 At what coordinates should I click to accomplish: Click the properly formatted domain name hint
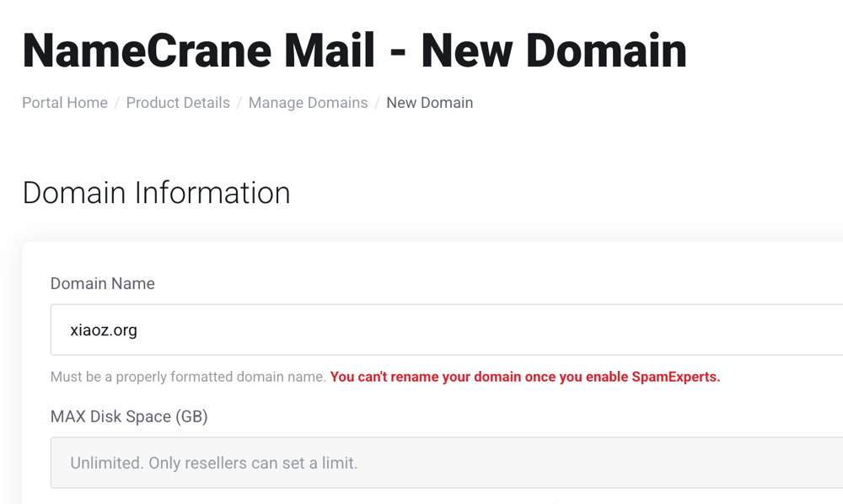pyautogui.click(x=188, y=377)
